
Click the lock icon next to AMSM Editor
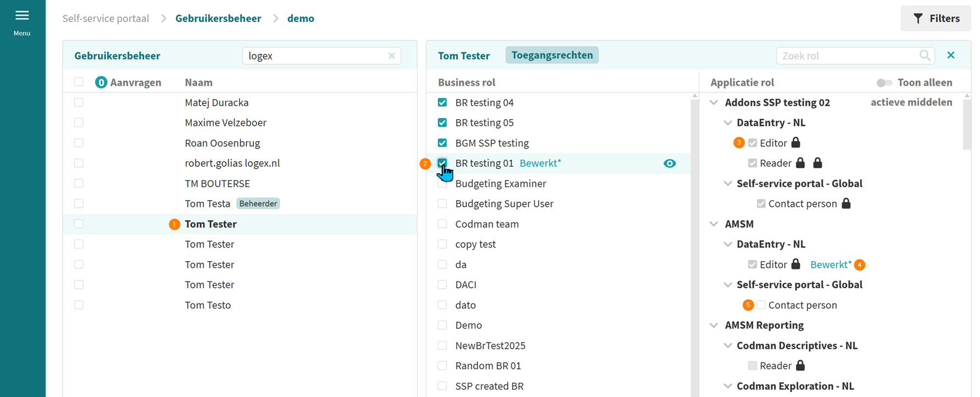point(795,264)
